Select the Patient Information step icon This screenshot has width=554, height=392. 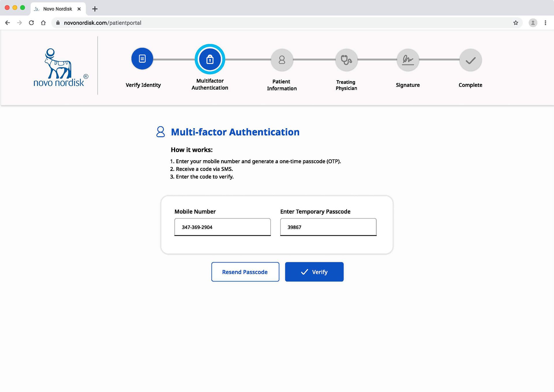(x=282, y=60)
